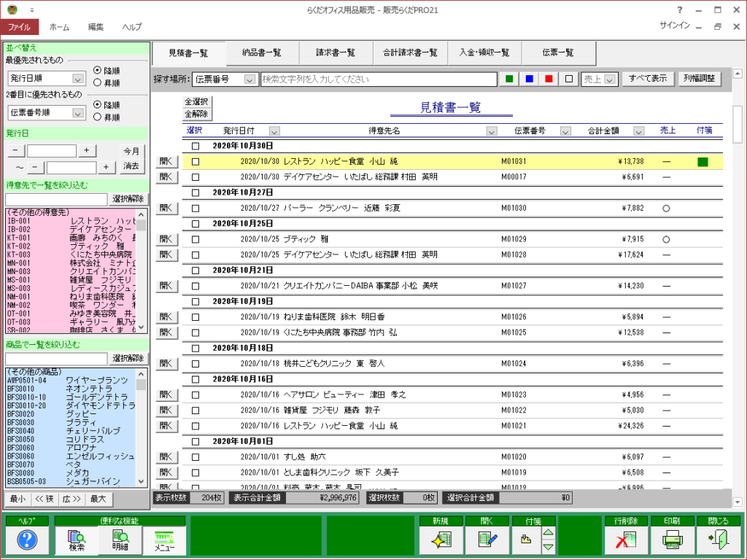Expand the 合計金額 column filter
The image size is (747, 560).
pos(639,131)
